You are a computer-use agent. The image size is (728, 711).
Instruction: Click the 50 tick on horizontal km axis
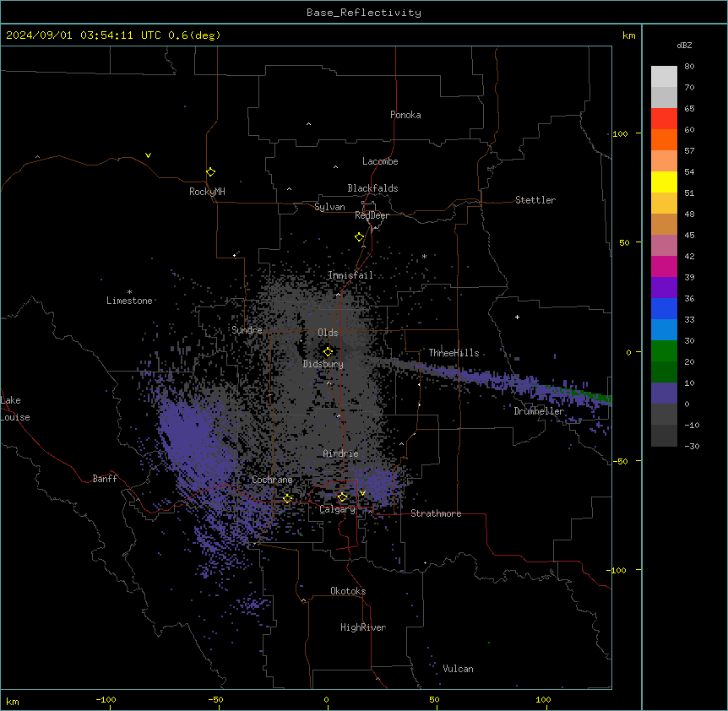(x=434, y=699)
